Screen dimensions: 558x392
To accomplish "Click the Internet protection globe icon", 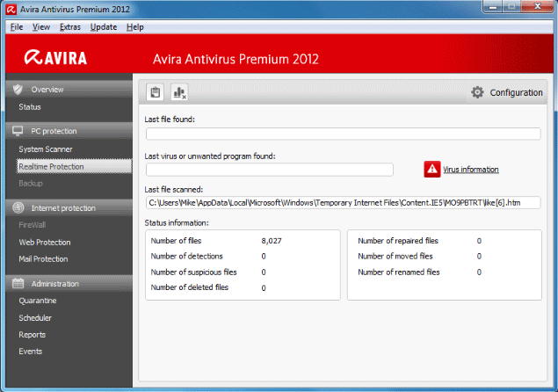I will 18,208.
